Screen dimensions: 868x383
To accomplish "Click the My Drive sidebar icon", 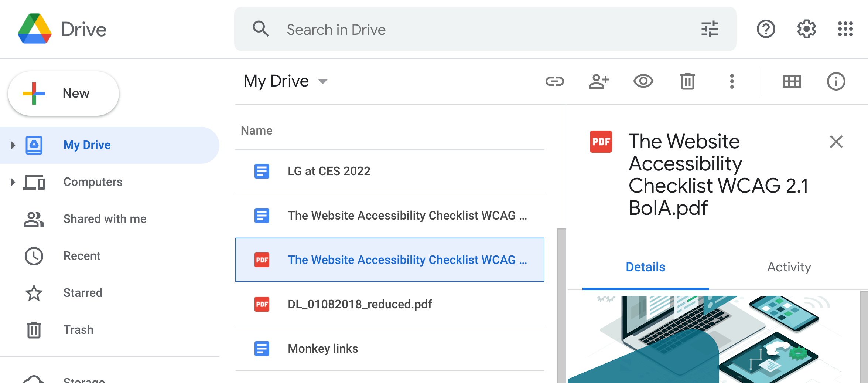I will point(34,145).
